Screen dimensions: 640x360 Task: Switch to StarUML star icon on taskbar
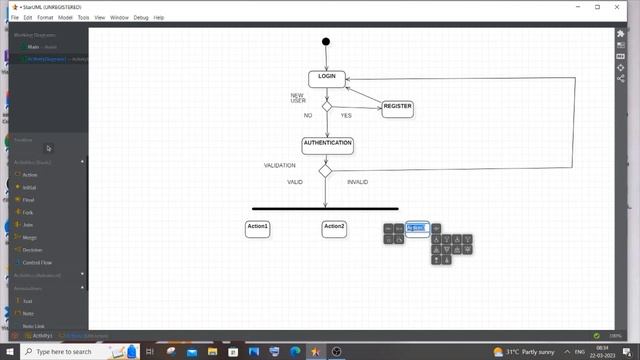316,351
